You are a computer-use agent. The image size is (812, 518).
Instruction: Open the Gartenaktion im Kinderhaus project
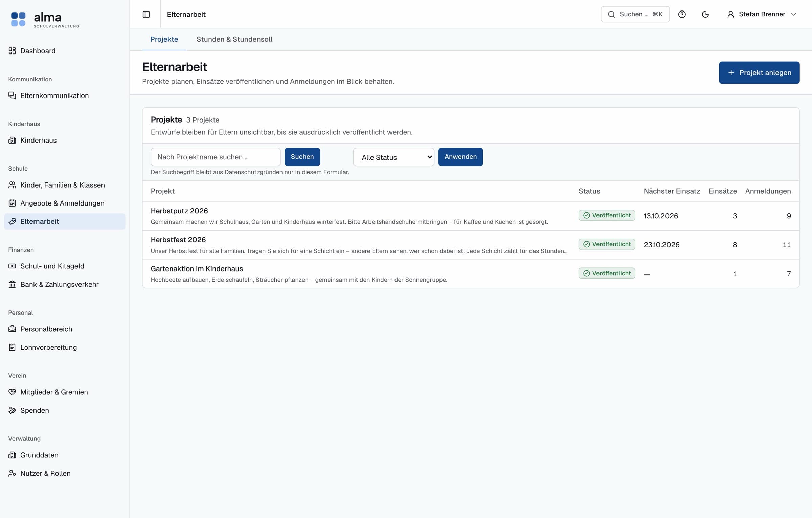tap(197, 269)
